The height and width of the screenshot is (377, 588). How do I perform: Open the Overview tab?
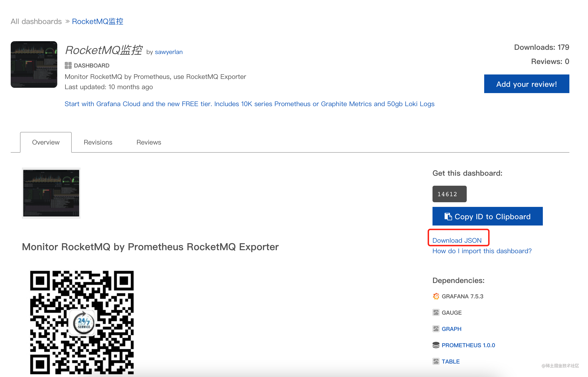(46, 142)
